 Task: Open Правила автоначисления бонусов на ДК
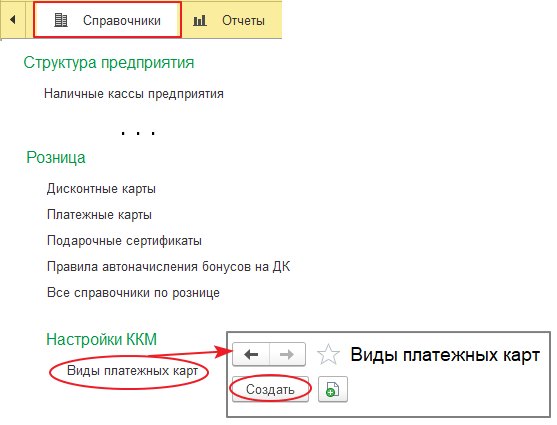click(x=168, y=267)
